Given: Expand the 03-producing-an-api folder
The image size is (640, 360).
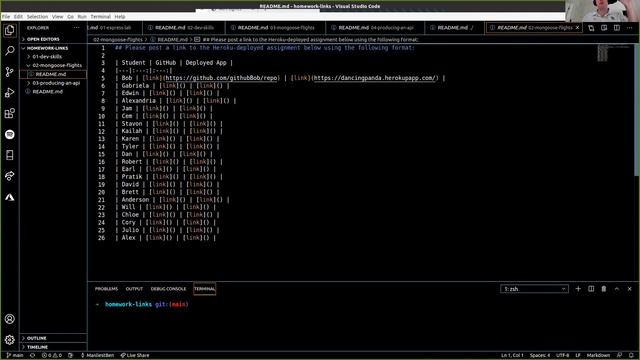Looking at the screenshot, I should tap(56, 83).
